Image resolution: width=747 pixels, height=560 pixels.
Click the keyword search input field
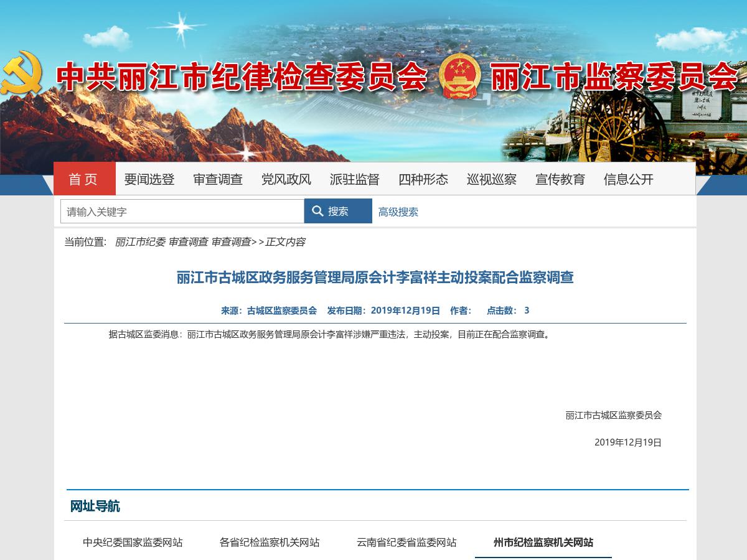tap(182, 212)
